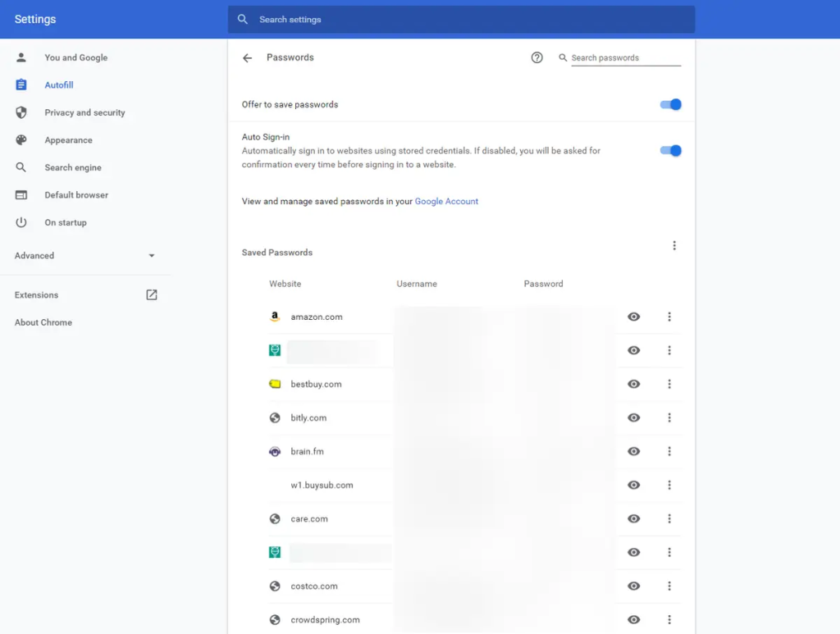Viewport: 840px width, 634px height.
Task: Click the Advanced label in sidebar
Action: [x=34, y=255]
